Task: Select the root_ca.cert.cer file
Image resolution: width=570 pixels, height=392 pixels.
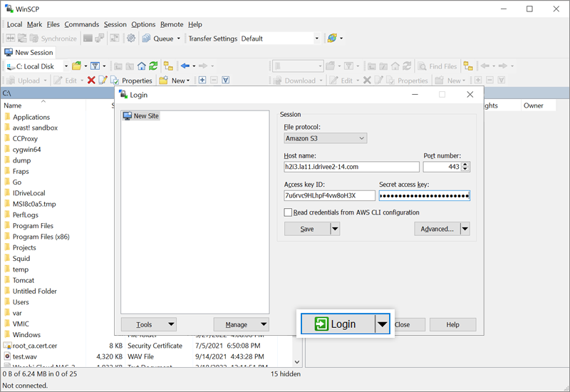Action: coord(34,346)
